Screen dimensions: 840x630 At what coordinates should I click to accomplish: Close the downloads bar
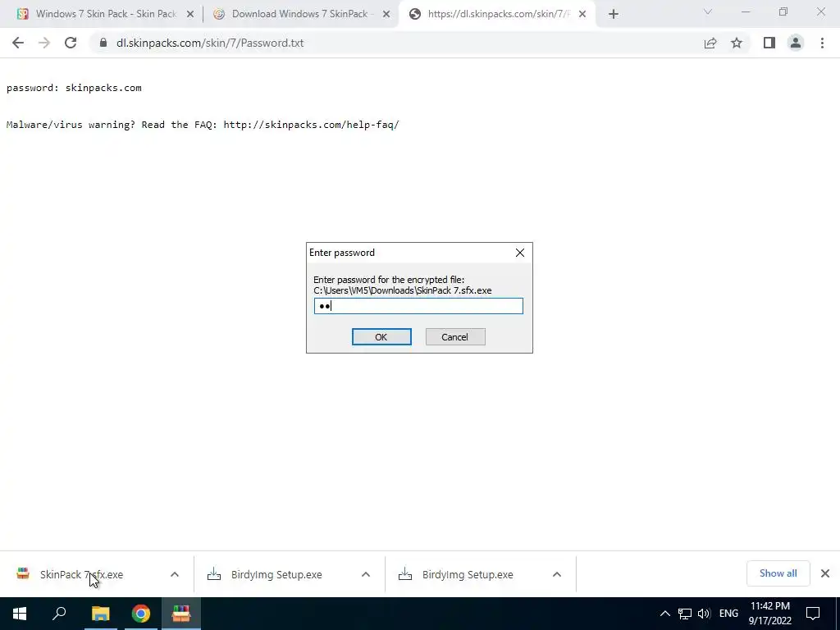point(825,573)
